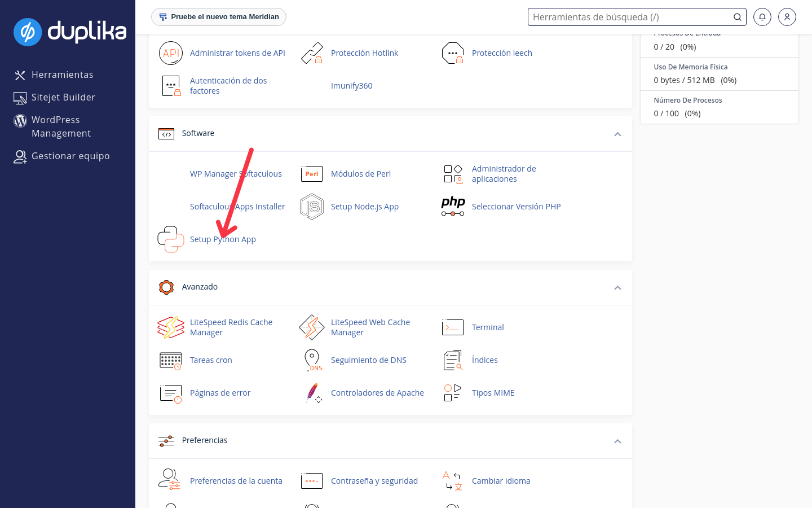The width and height of the screenshot is (812, 508).
Task: Open the Cambiar idioma link
Action: (x=501, y=481)
